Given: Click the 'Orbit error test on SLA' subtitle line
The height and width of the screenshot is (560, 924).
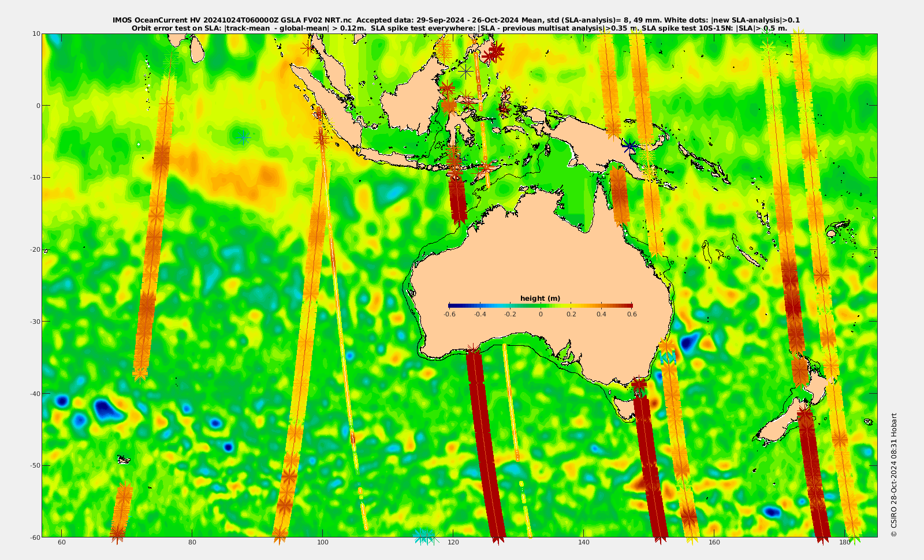Looking at the screenshot, I should tap(459, 28).
